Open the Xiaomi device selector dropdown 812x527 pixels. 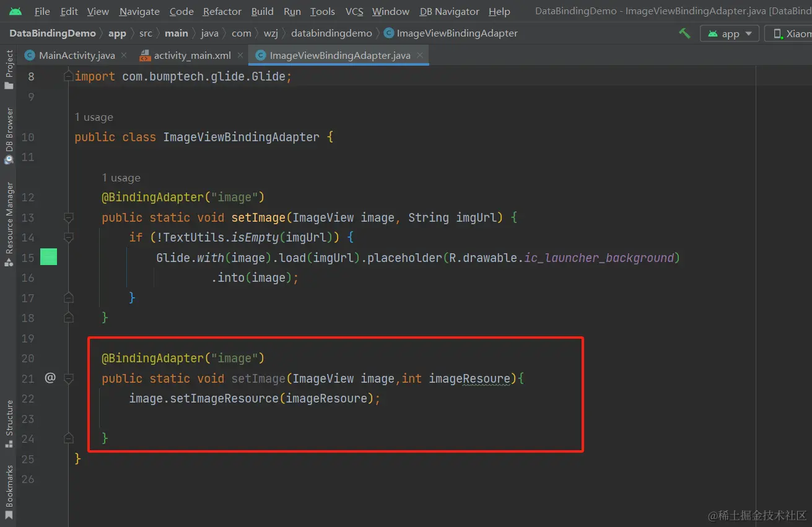788,33
